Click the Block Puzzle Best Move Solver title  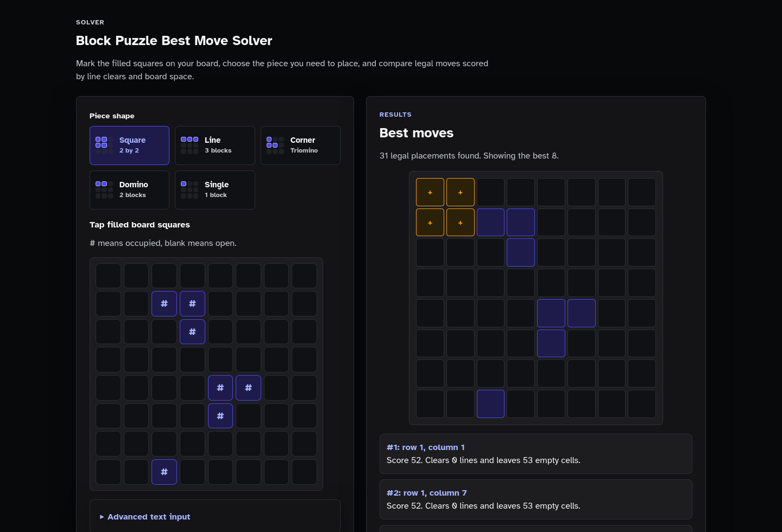pyautogui.click(x=174, y=41)
